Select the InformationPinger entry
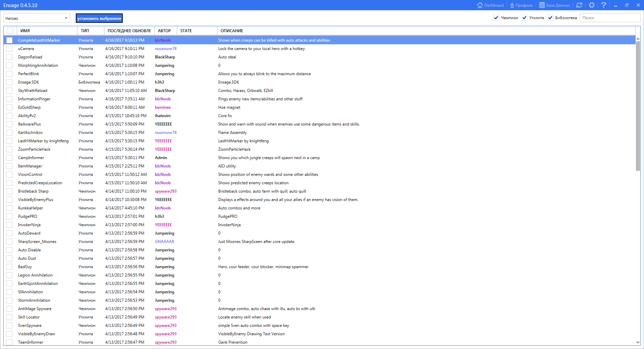The width and height of the screenshot is (644, 349). [x=34, y=99]
